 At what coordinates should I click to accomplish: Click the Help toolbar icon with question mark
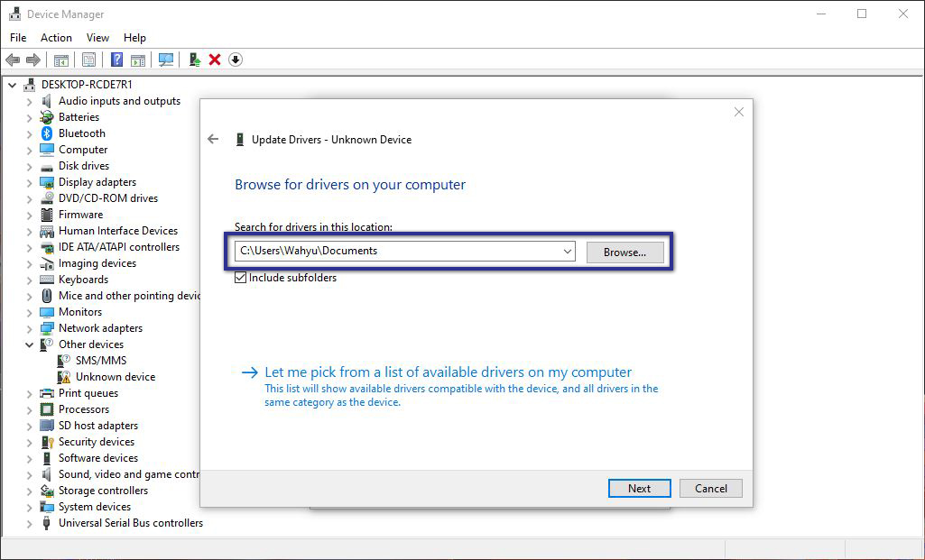point(116,60)
